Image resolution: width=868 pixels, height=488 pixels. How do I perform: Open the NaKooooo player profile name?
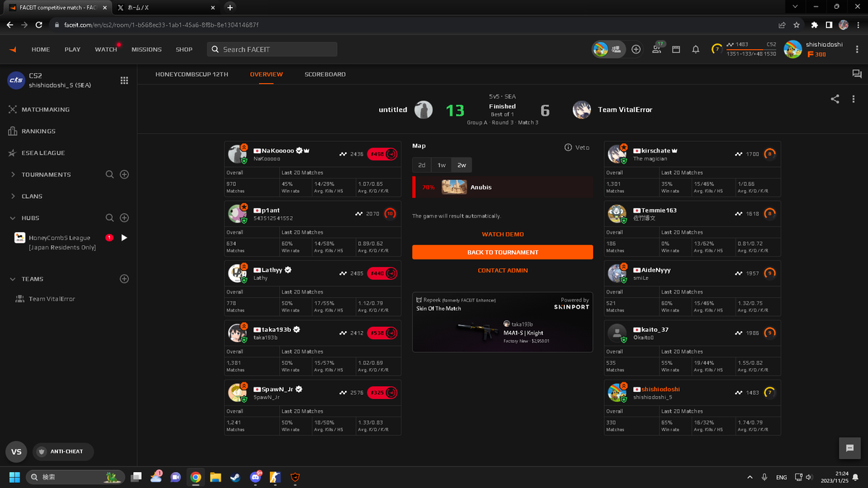tap(278, 150)
